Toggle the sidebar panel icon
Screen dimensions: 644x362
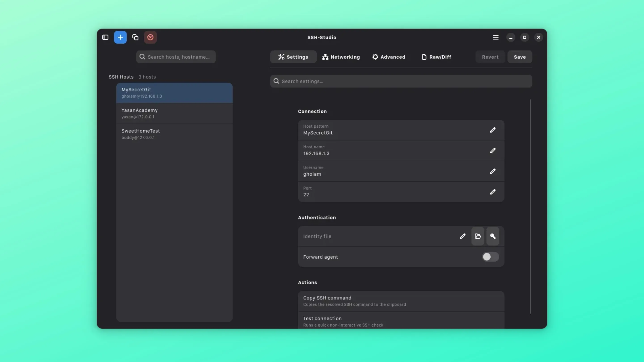105,37
